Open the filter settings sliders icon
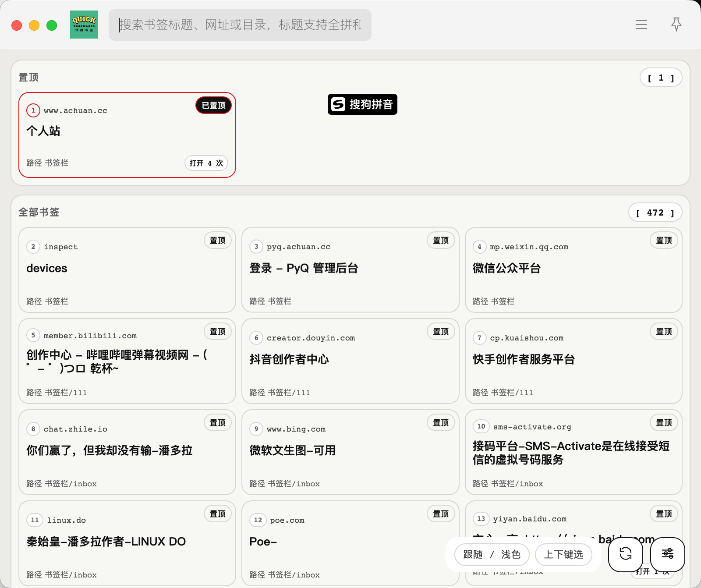The height and width of the screenshot is (588, 701). pyautogui.click(x=667, y=554)
